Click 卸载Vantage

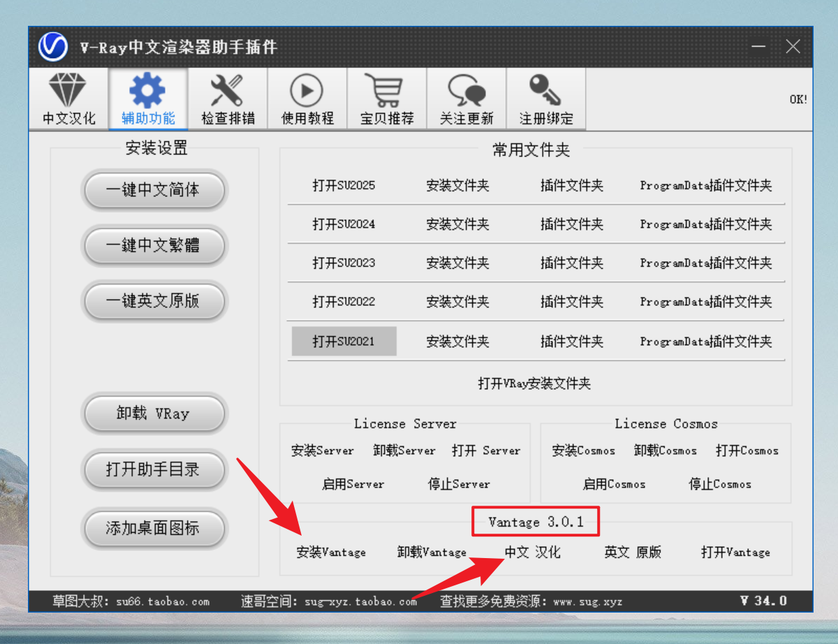click(x=432, y=552)
